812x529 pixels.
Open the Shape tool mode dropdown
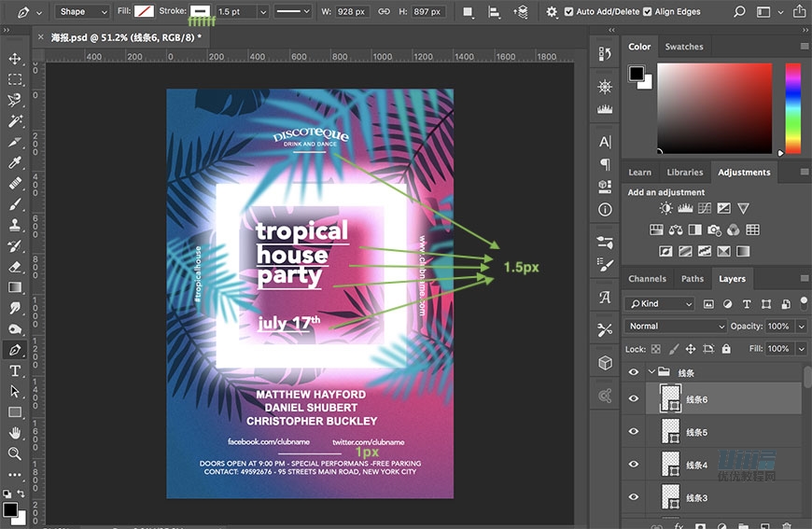click(x=81, y=12)
